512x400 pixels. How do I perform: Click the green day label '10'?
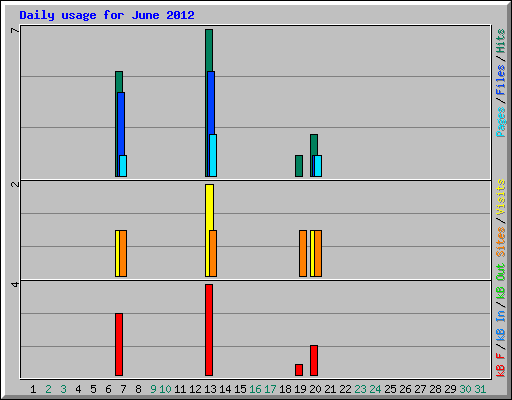coord(165,389)
